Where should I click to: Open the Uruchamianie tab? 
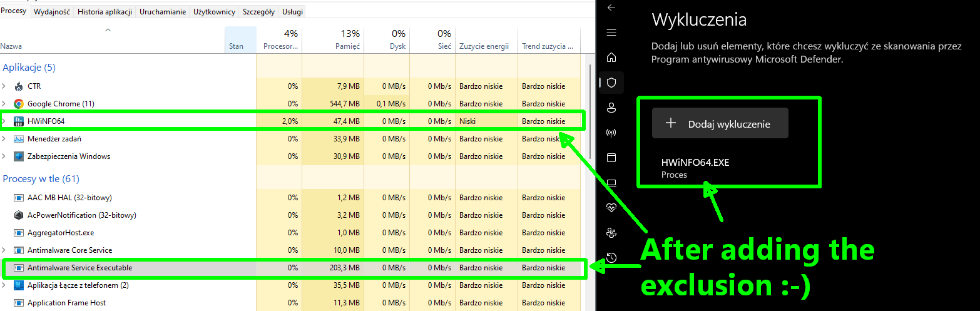pos(163,12)
